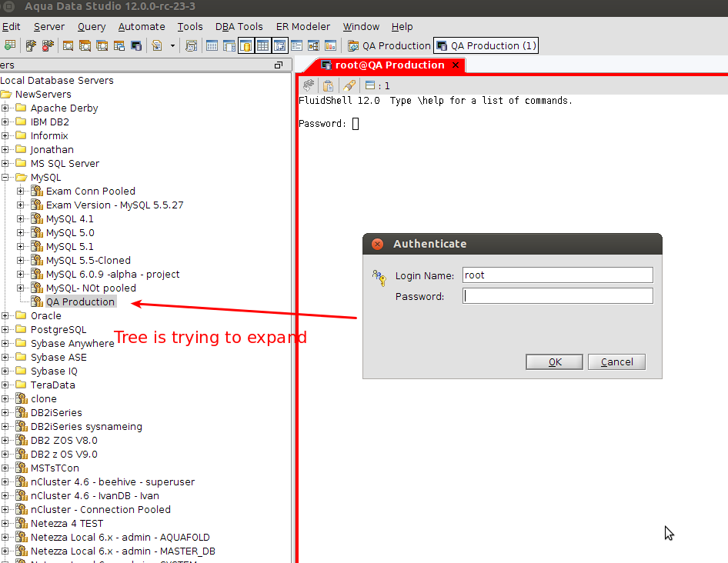Collapse the MySQL folder in server tree
Image resolution: width=728 pixels, height=563 pixels.
click(5, 178)
